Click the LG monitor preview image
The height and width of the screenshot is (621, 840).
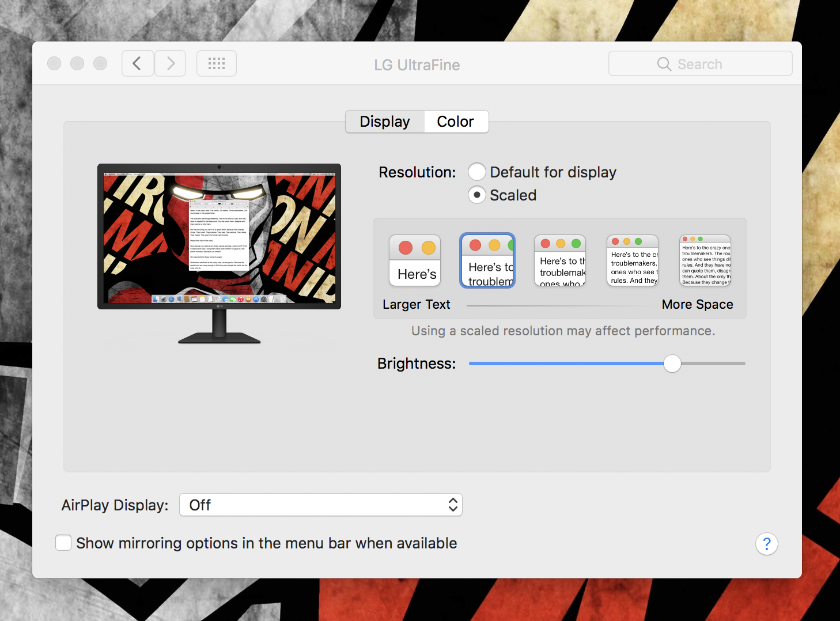point(219,253)
